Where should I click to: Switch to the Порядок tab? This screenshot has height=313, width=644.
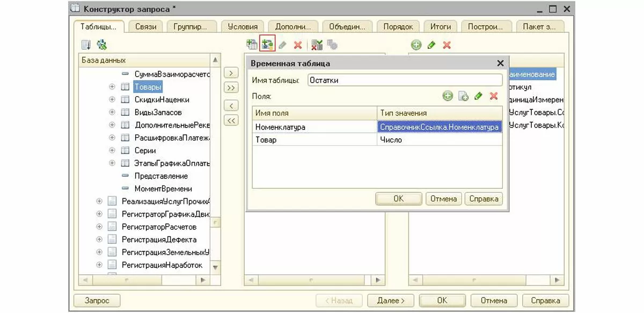[x=398, y=27]
